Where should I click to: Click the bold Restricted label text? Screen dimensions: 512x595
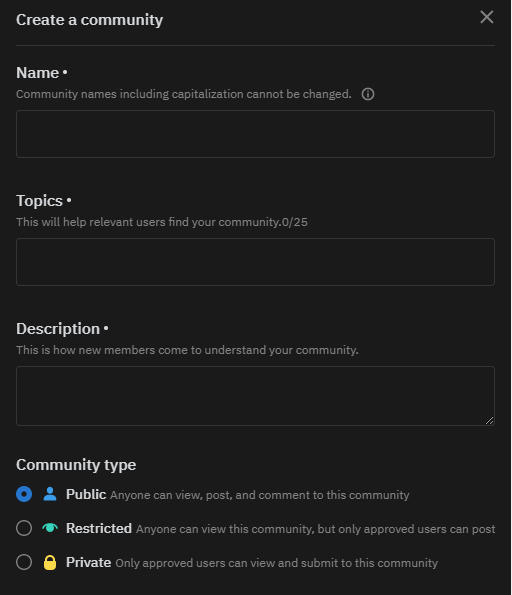[x=99, y=528]
